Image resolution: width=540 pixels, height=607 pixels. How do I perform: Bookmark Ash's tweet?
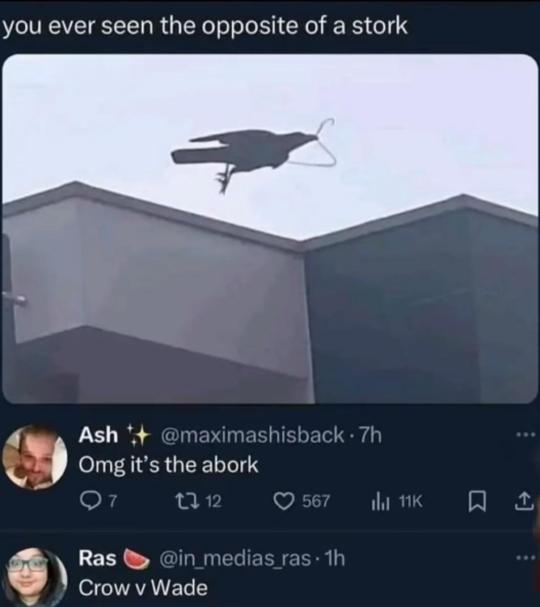475,502
